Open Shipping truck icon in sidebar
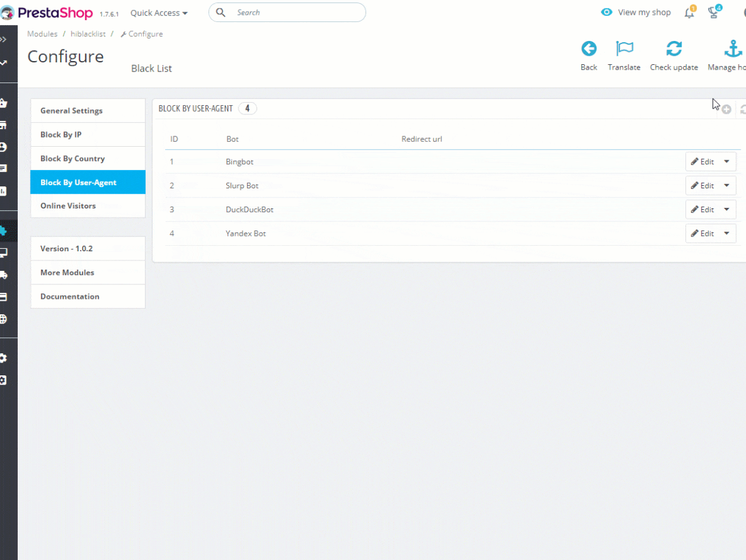 click(3, 275)
